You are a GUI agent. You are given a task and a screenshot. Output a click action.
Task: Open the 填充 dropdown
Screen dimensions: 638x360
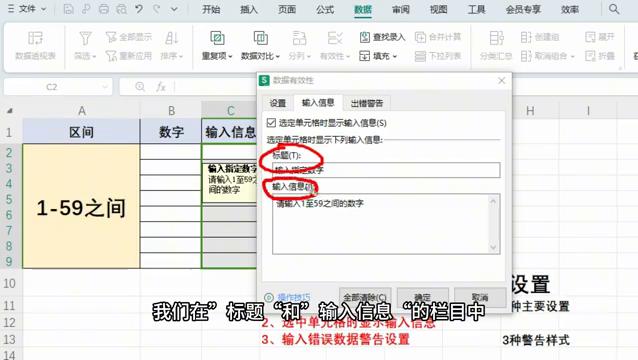tap(378, 56)
